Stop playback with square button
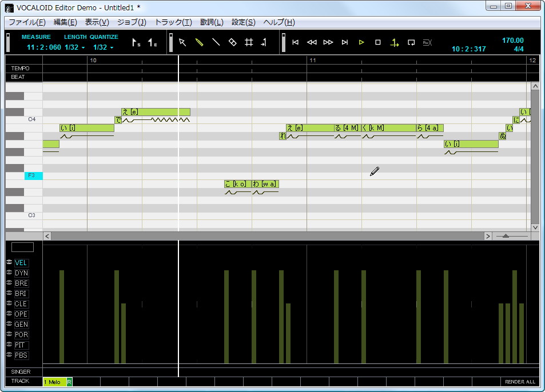This screenshot has width=545, height=392. click(x=378, y=42)
